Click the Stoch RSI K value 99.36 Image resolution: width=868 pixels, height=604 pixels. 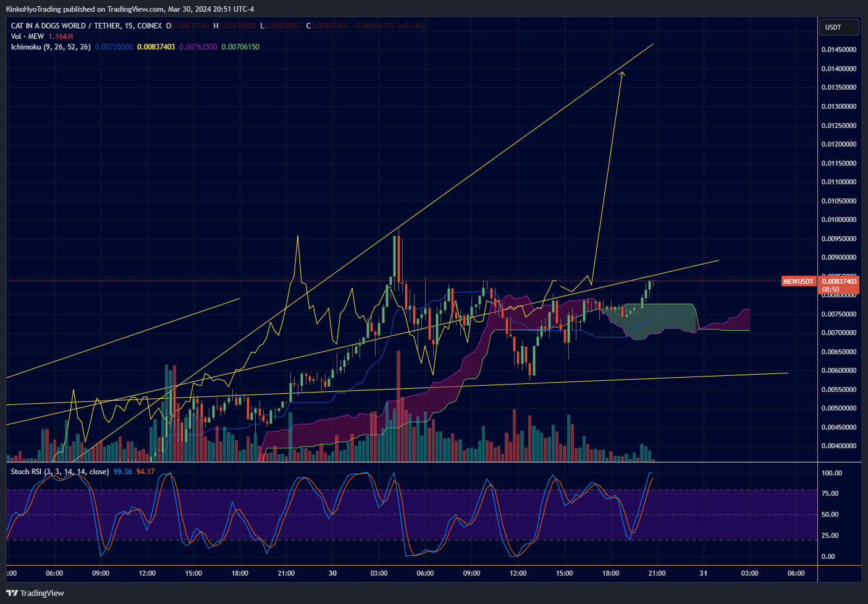(x=123, y=472)
